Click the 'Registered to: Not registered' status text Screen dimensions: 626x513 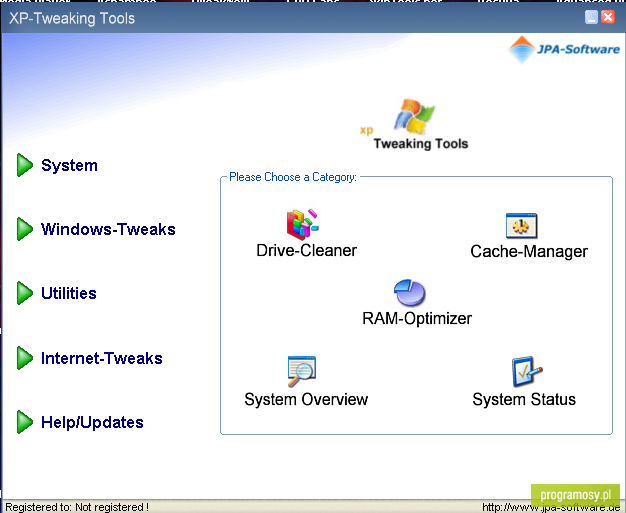77,507
